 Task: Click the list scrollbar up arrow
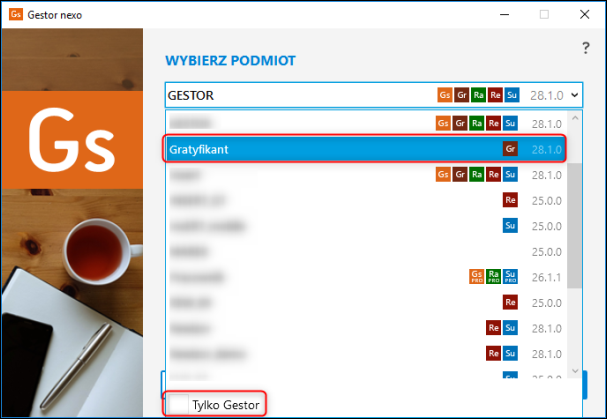click(x=575, y=118)
